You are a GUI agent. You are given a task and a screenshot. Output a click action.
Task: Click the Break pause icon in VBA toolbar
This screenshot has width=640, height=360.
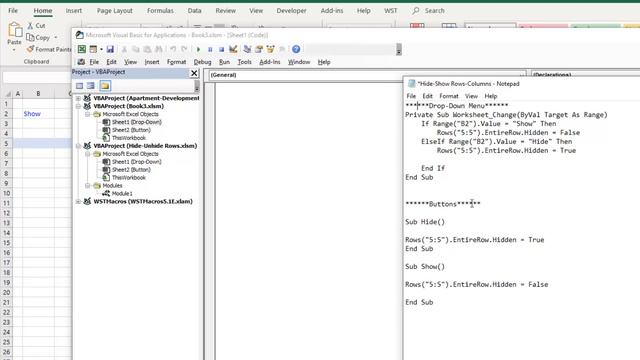tap(210, 49)
